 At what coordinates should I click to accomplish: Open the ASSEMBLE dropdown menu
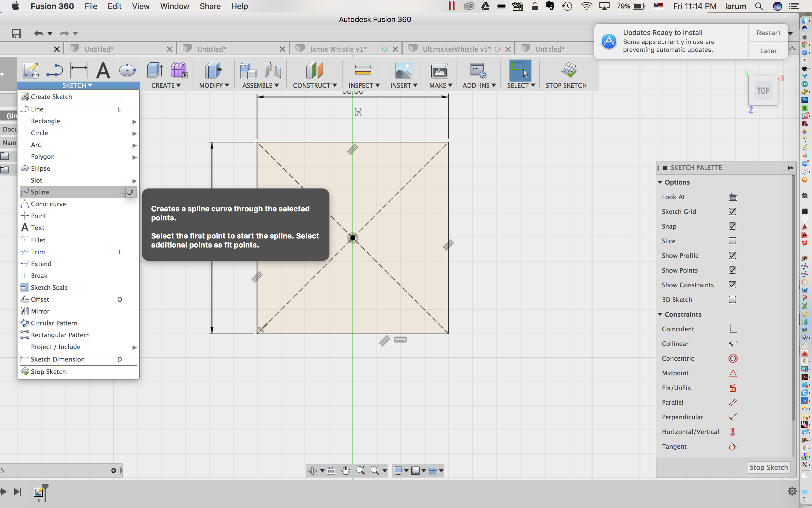point(261,86)
